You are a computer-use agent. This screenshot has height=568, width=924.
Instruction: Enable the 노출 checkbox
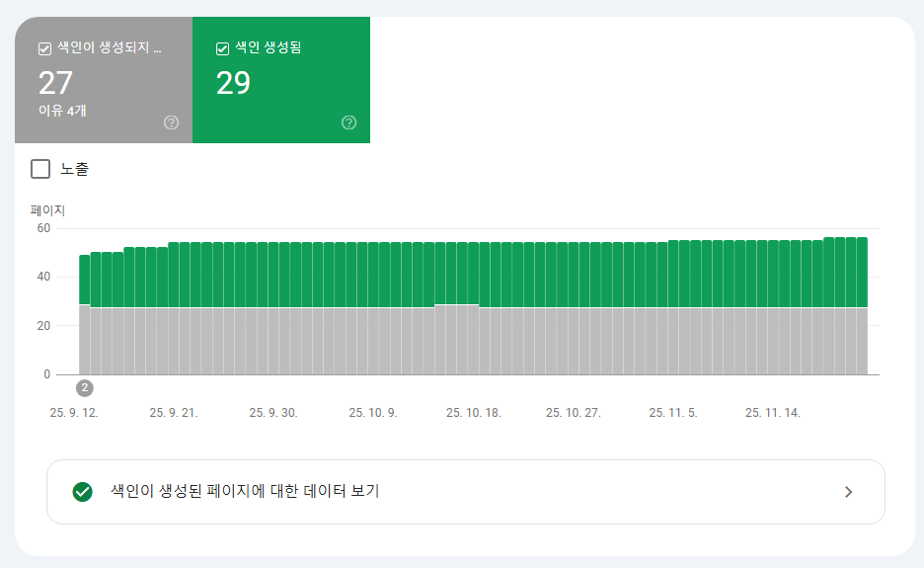40,169
